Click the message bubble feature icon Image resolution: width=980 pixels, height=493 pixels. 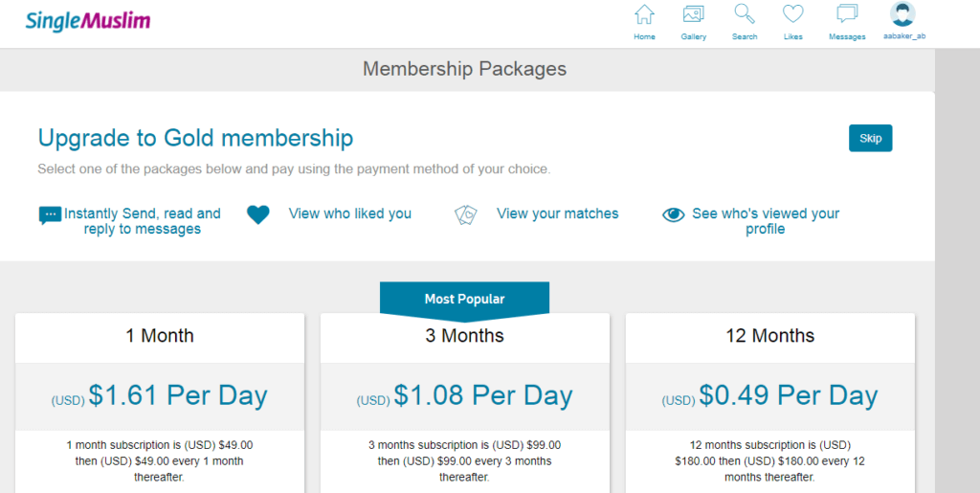click(50, 215)
